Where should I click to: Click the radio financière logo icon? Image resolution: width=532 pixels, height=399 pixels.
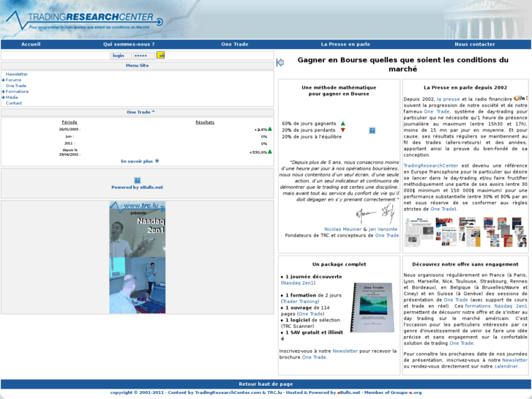[520, 99]
